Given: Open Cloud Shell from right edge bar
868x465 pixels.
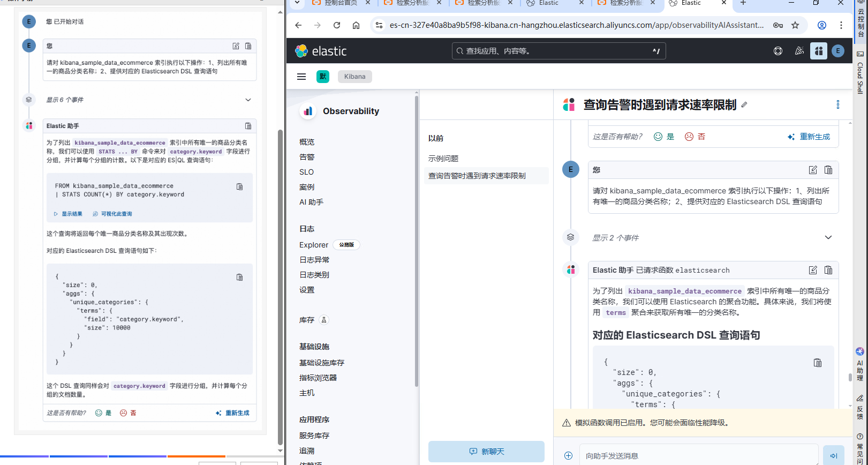Looking at the screenshot, I should tap(860, 72).
